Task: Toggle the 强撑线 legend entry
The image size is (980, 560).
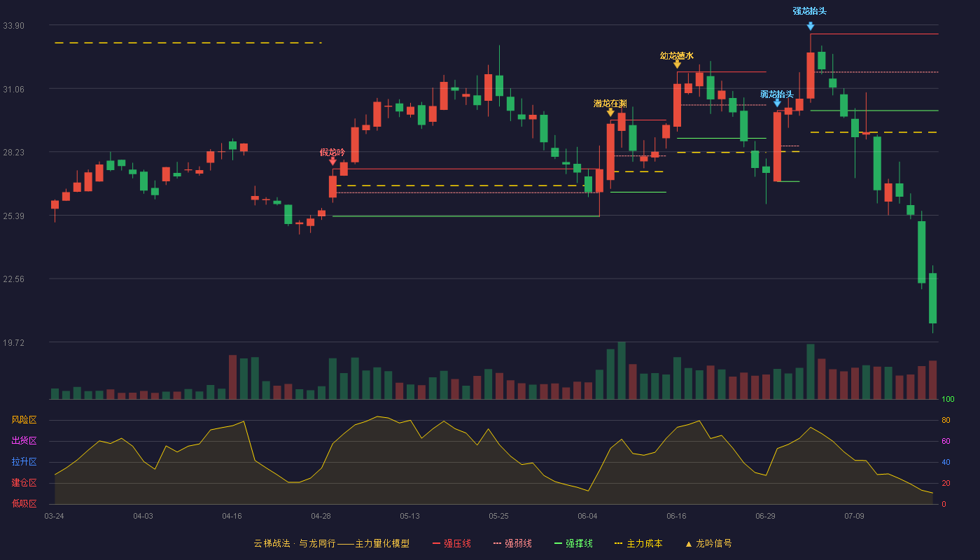Action: pyautogui.click(x=573, y=543)
